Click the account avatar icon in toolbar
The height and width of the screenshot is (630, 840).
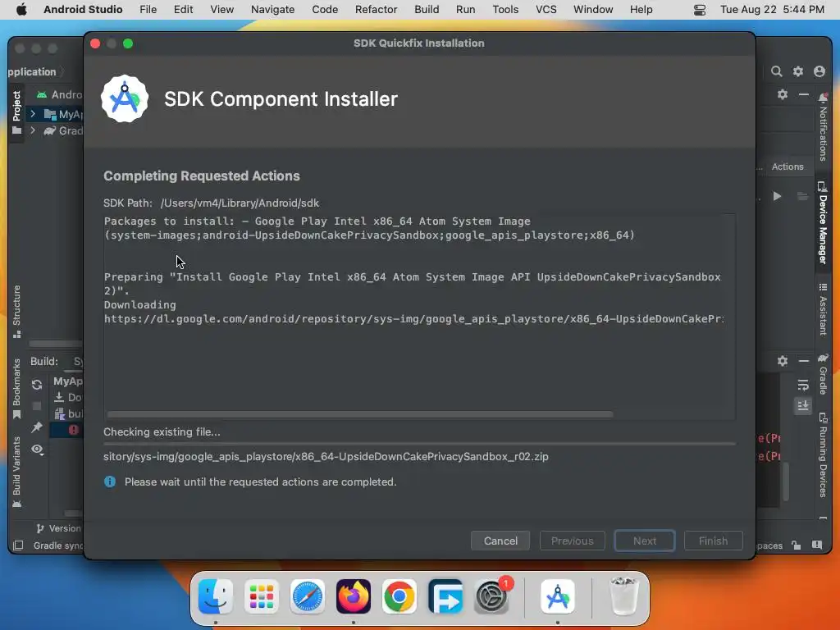819,71
